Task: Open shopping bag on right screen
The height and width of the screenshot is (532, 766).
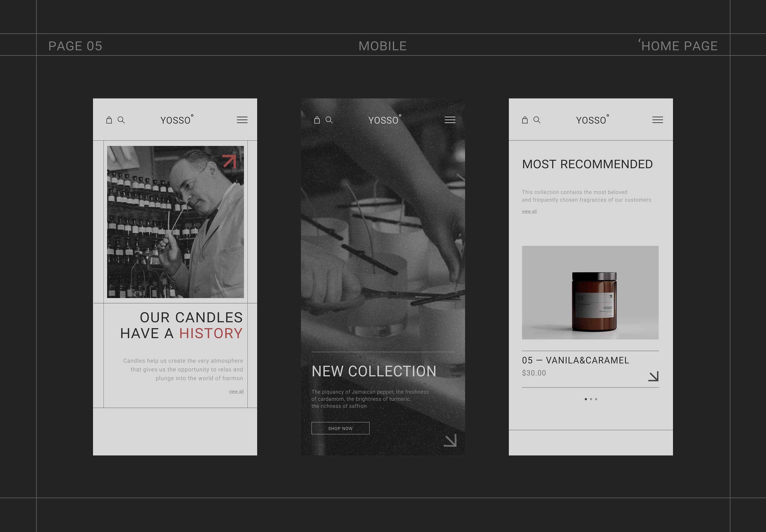Action: click(525, 120)
